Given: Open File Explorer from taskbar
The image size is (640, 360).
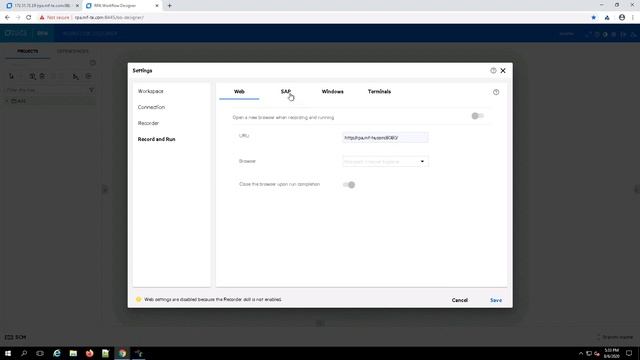Looking at the screenshot, I should pyautogui.click(x=73, y=353).
